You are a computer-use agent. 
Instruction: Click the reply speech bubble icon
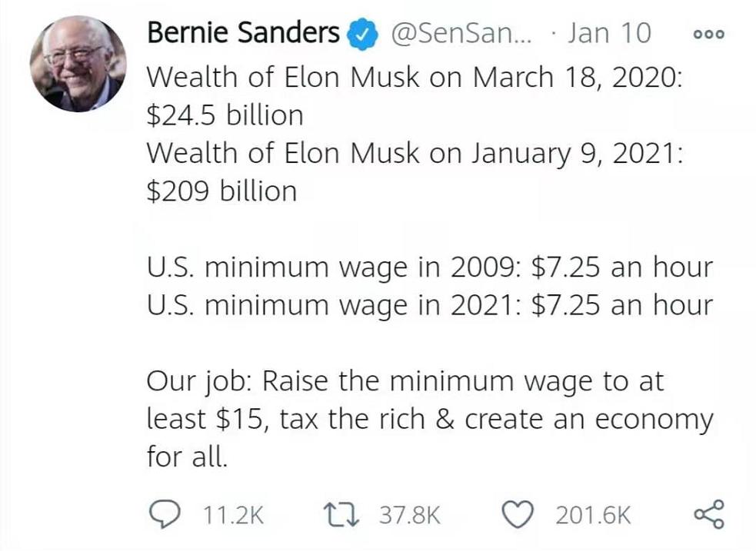point(162,513)
